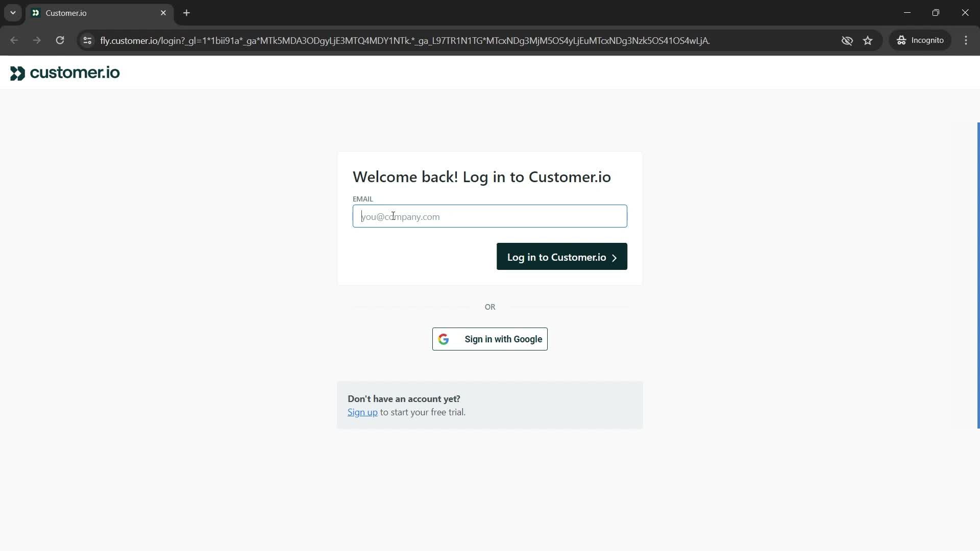This screenshot has height=551, width=980.
Task: Click the browser tab list dropdown arrow
Action: point(12,12)
